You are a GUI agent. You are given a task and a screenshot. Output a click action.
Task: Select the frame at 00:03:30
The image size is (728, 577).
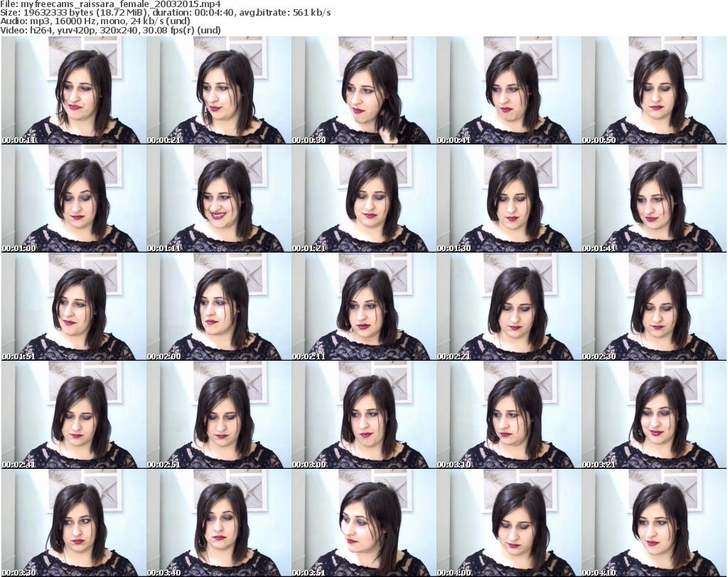pyautogui.click(x=74, y=523)
